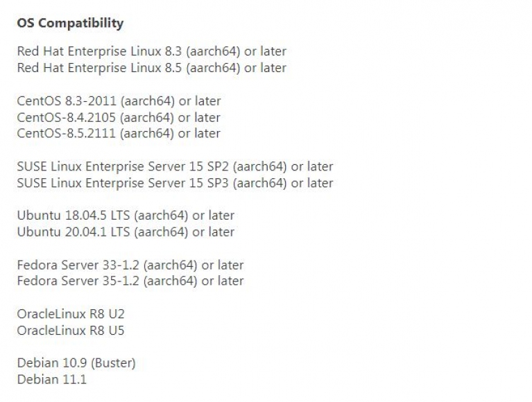Viewport: 532px width, 402px height.
Task: Select the OracleLinux R8 U2 line
Action: click(x=71, y=314)
